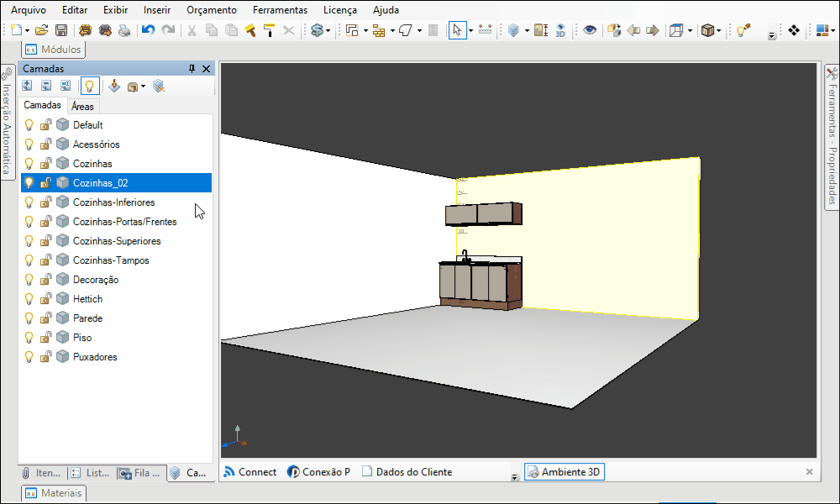Open the Módulos panel button
Screen dimensions: 840x504
point(54,50)
